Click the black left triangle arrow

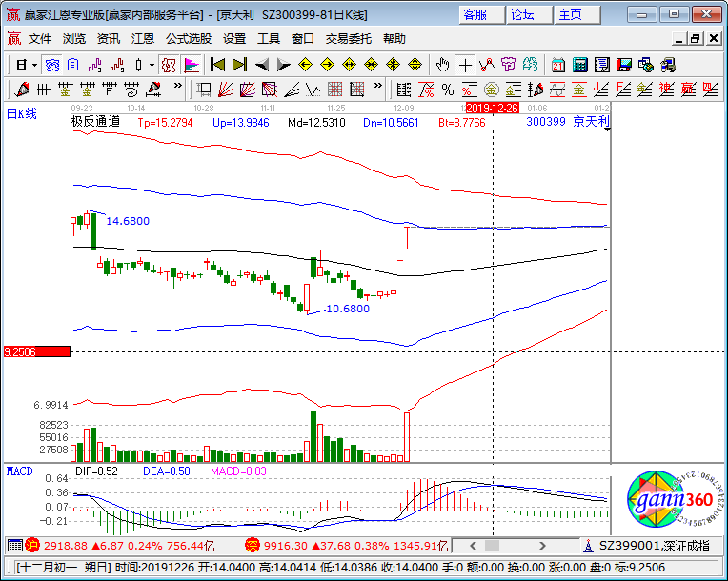[x=261, y=65]
